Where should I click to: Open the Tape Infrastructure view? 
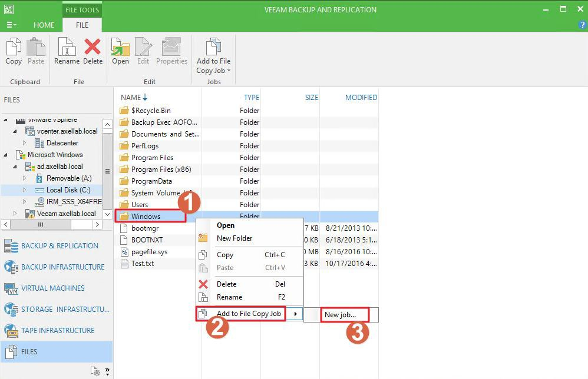(x=57, y=331)
